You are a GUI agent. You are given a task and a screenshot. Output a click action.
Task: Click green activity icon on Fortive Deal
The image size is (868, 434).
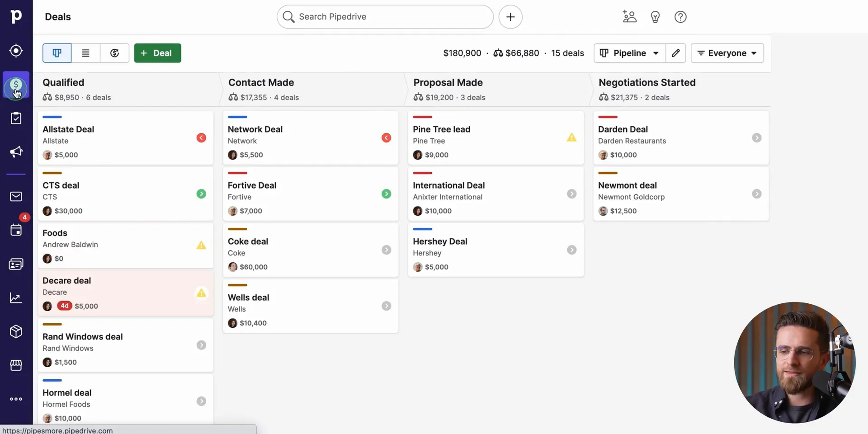click(386, 194)
